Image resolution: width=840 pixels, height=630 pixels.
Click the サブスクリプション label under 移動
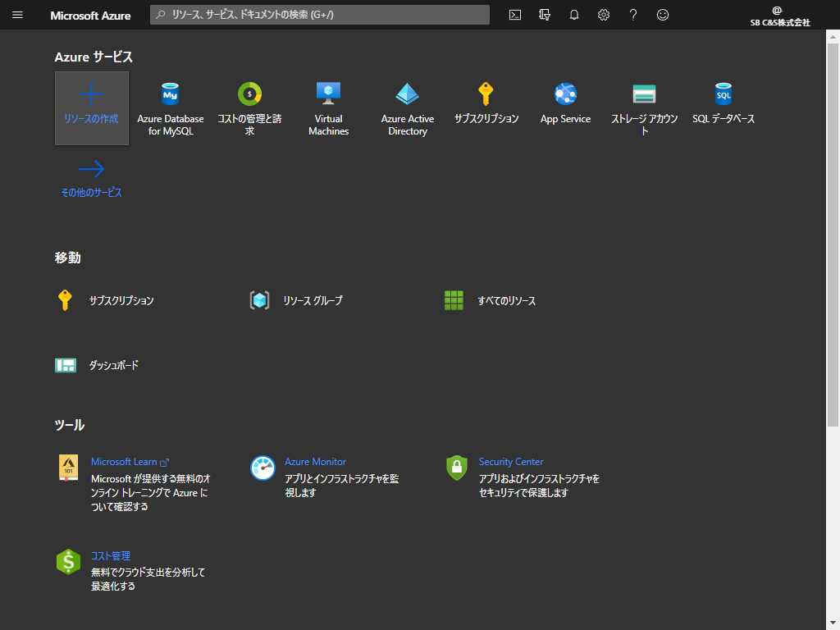(x=121, y=300)
